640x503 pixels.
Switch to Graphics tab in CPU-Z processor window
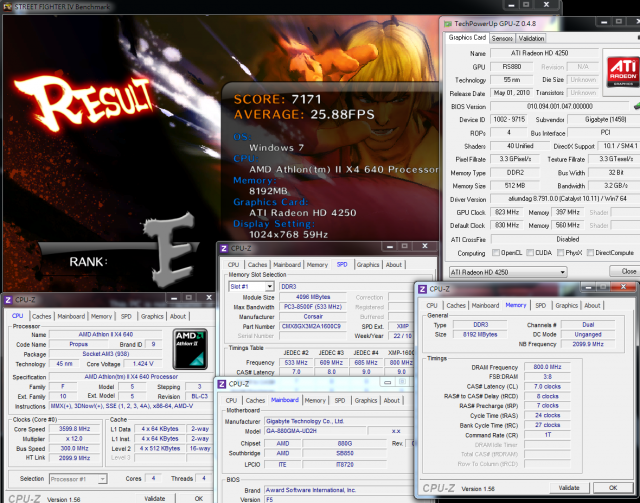[152, 316]
